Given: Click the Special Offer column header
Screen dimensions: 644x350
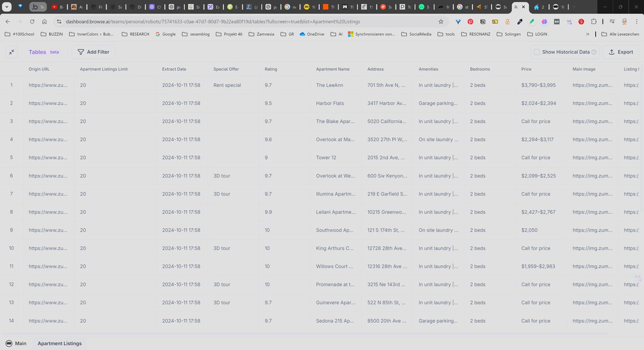Looking at the screenshot, I should click(x=226, y=69).
